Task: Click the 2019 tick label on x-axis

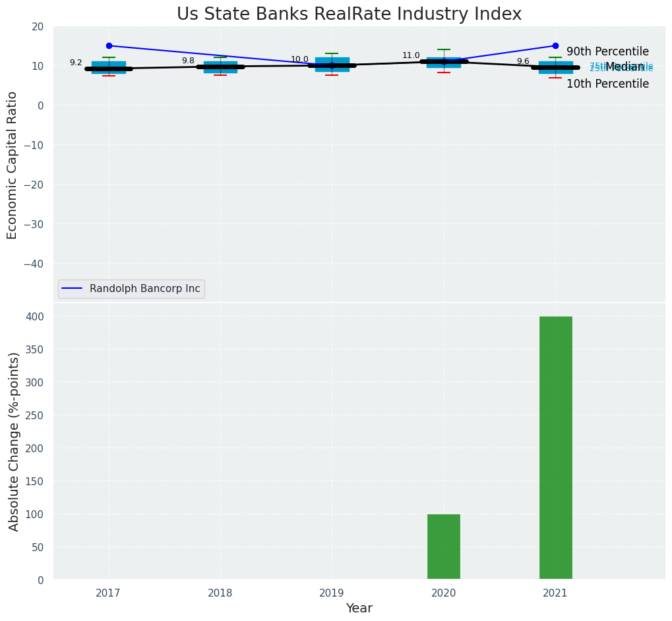Action: [332, 593]
